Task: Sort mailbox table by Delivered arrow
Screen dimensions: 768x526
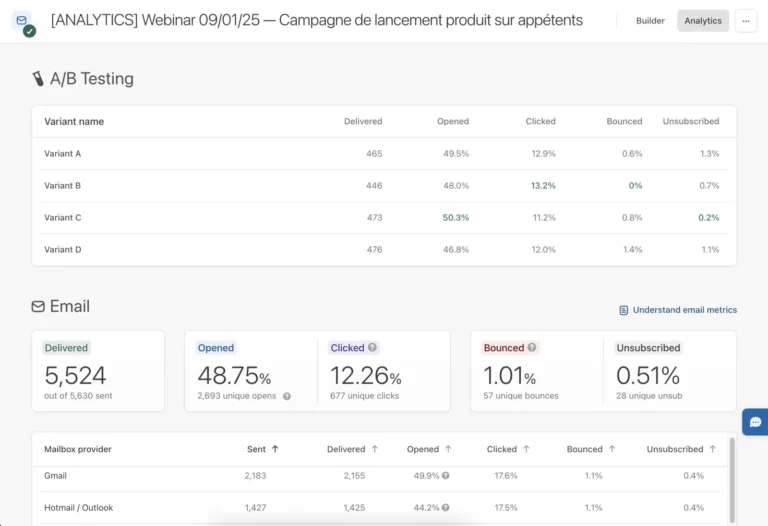Action: coord(375,449)
